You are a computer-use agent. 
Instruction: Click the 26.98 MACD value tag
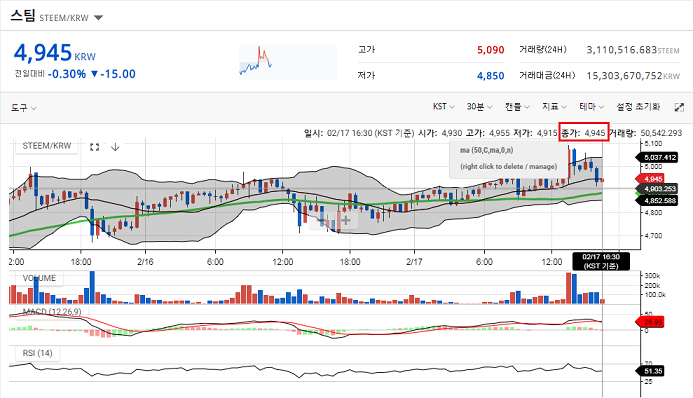[x=650, y=322]
